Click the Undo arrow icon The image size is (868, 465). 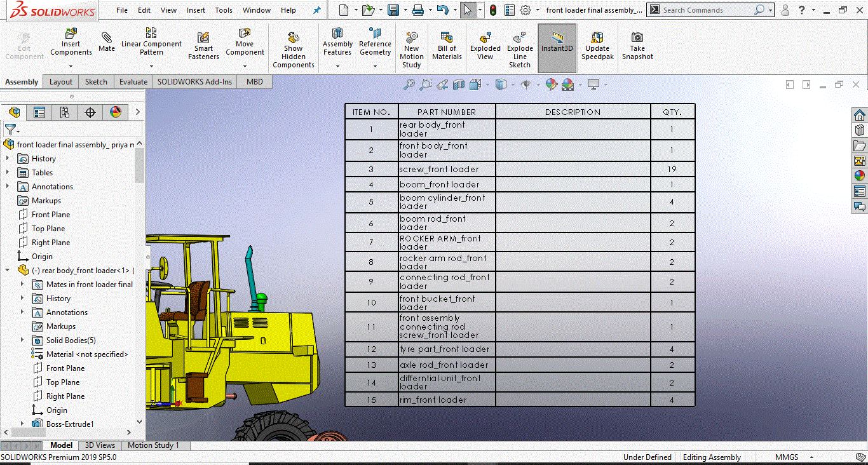[443, 10]
